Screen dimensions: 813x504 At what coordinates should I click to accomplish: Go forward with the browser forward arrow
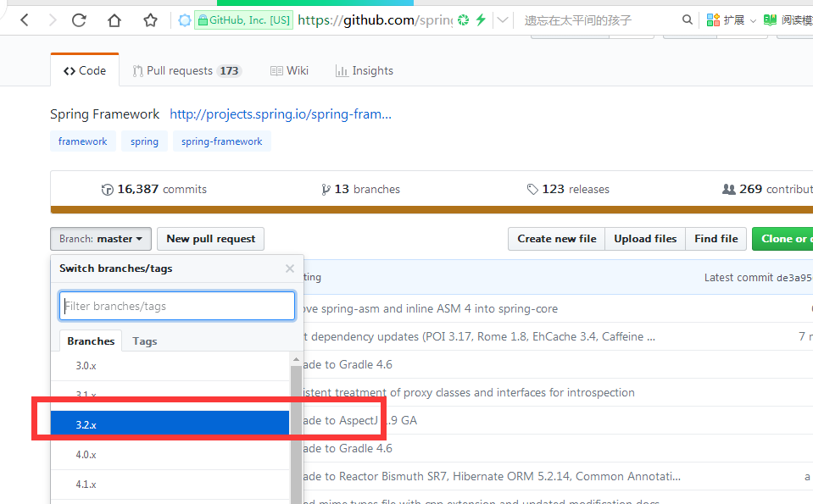pos(52,20)
